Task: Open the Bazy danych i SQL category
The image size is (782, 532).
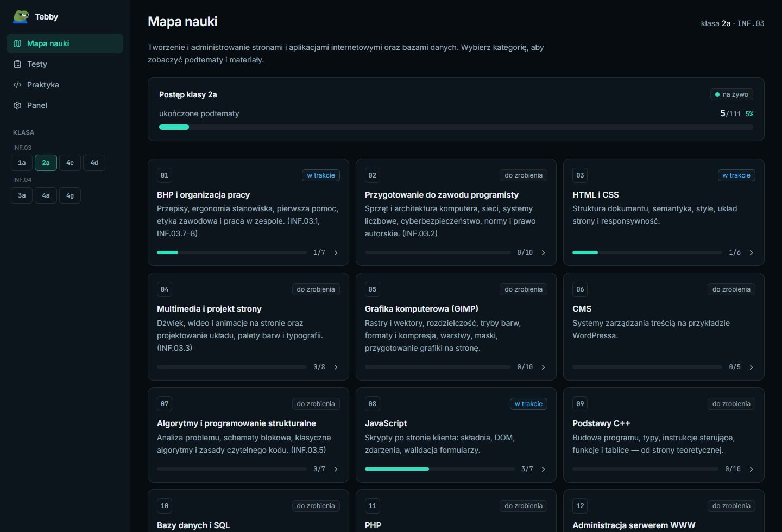Action: point(248,511)
